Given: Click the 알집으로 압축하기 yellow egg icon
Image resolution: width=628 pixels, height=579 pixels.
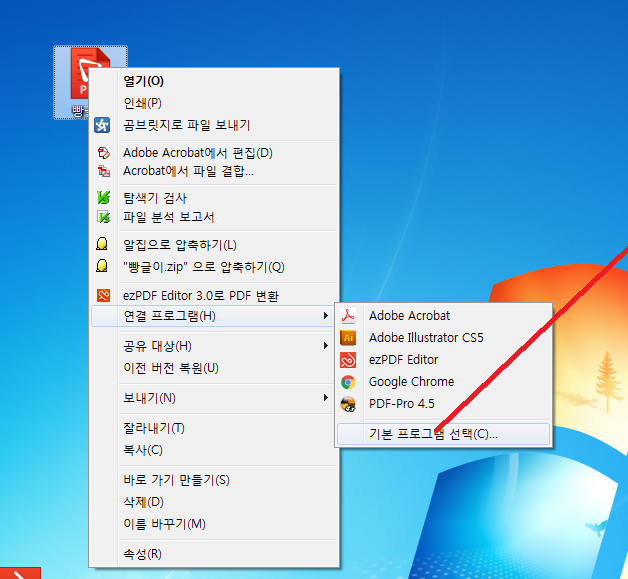Looking at the screenshot, I should coord(102,243).
